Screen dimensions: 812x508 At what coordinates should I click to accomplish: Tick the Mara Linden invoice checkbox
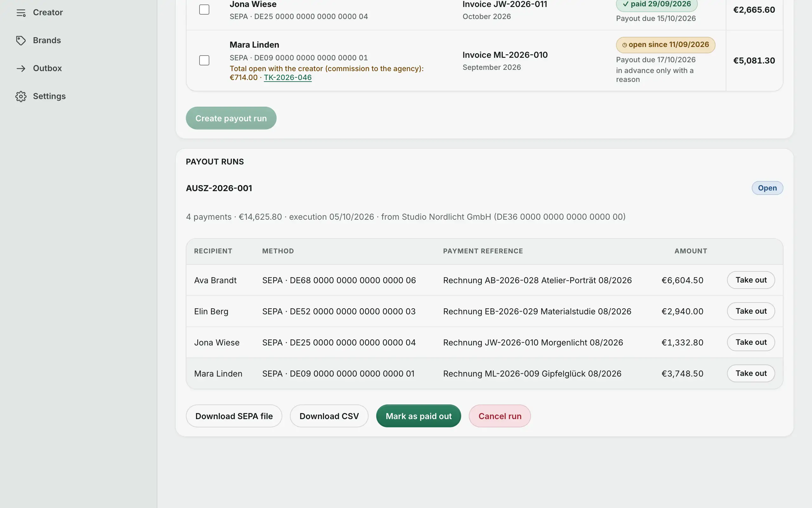(204, 60)
